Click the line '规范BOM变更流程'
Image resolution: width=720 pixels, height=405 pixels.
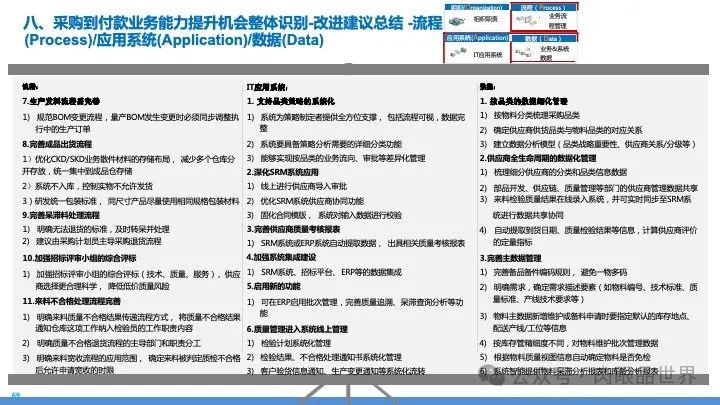(x=131, y=123)
